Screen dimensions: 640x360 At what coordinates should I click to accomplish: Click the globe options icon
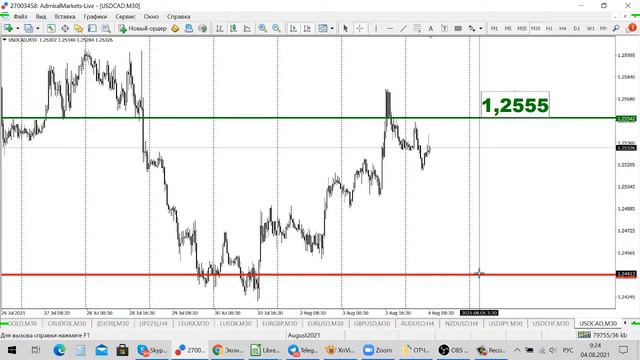click(x=202, y=28)
